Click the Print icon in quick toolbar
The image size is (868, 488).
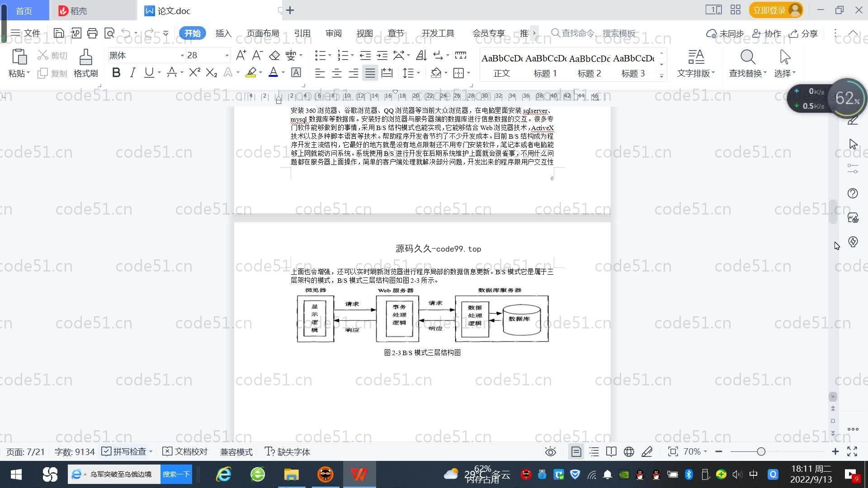[x=92, y=33]
